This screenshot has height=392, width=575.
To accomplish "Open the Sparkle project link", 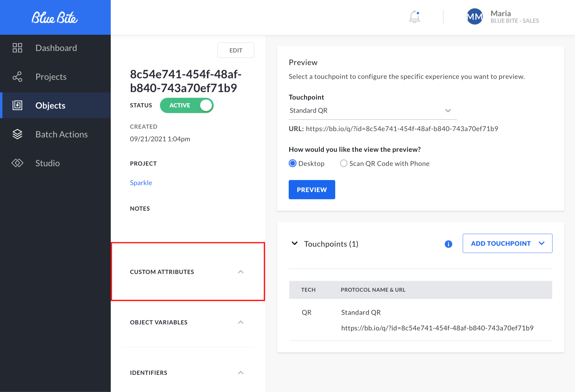I will pyautogui.click(x=141, y=182).
